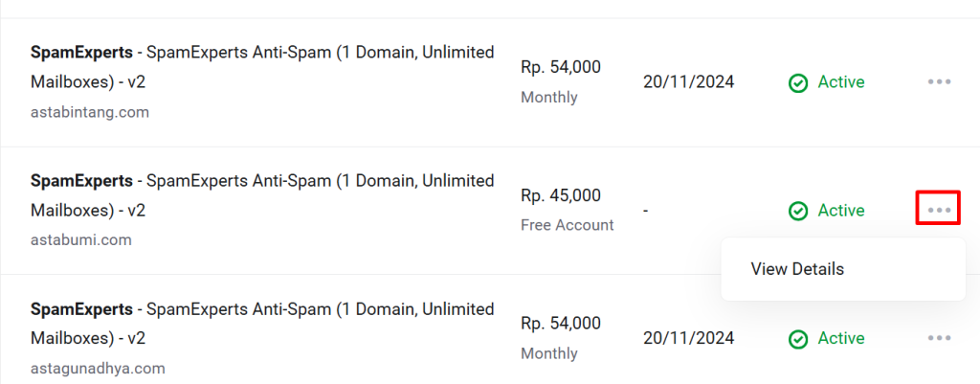
Task: Click the astabumi.com domain text
Action: tap(81, 239)
